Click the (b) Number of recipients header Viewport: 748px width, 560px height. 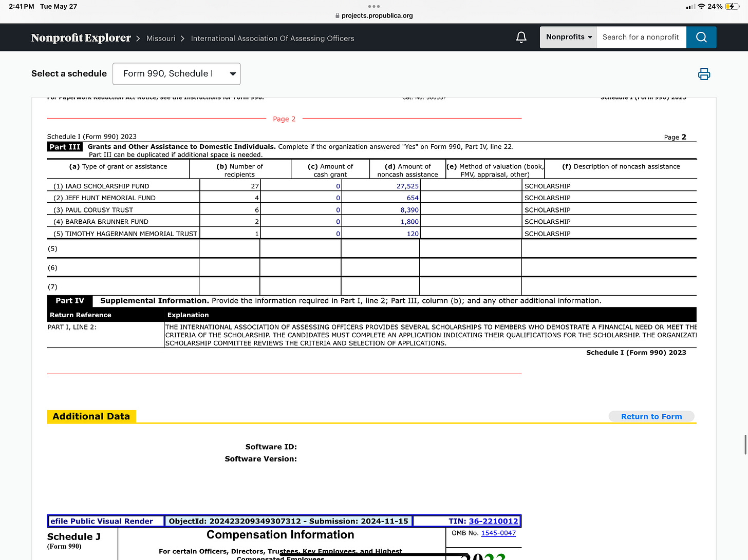click(x=239, y=170)
